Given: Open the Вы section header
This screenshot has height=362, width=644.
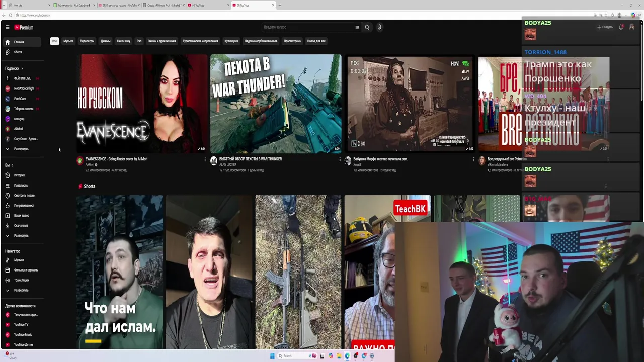Looking at the screenshot, I should click(9, 165).
